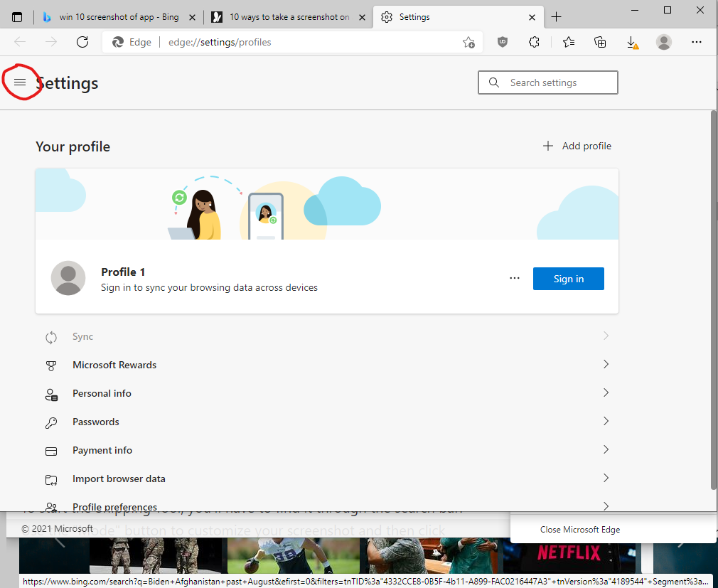This screenshot has height=588, width=718.
Task: Click the football player thumbnail in background page
Action: [x=293, y=555]
